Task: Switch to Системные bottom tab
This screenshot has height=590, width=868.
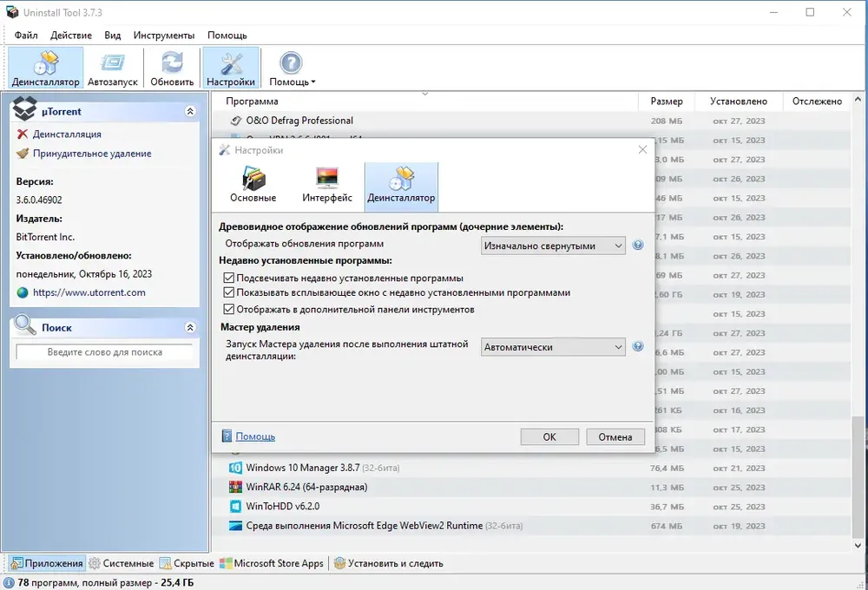Action: pos(122,563)
